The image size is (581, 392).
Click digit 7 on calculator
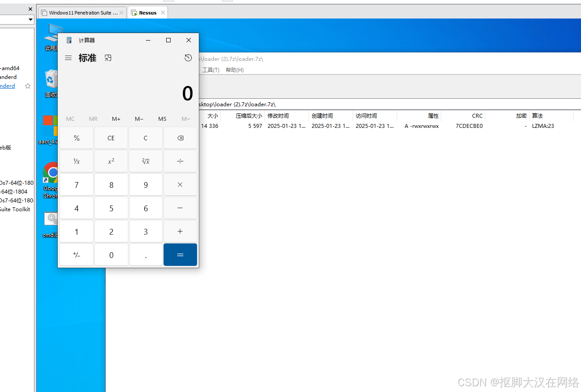coord(77,185)
